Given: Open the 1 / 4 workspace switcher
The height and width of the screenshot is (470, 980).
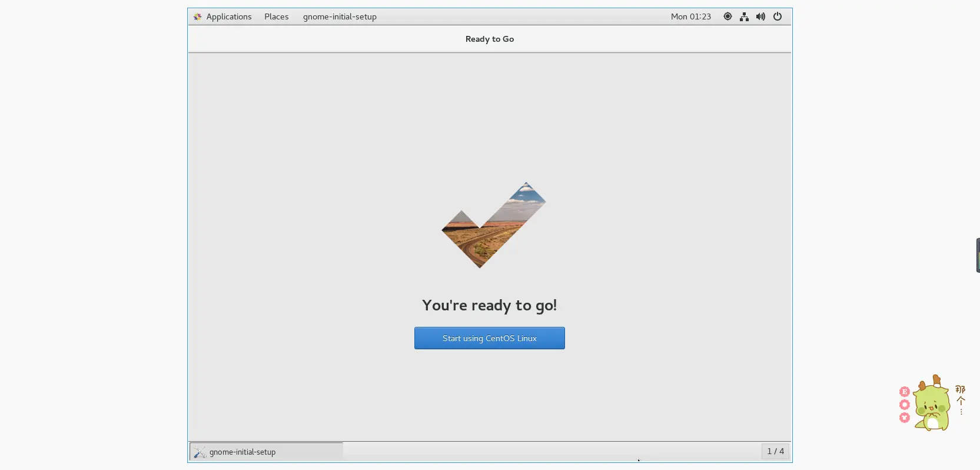Looking at the screenshot, I should [775, 451].
